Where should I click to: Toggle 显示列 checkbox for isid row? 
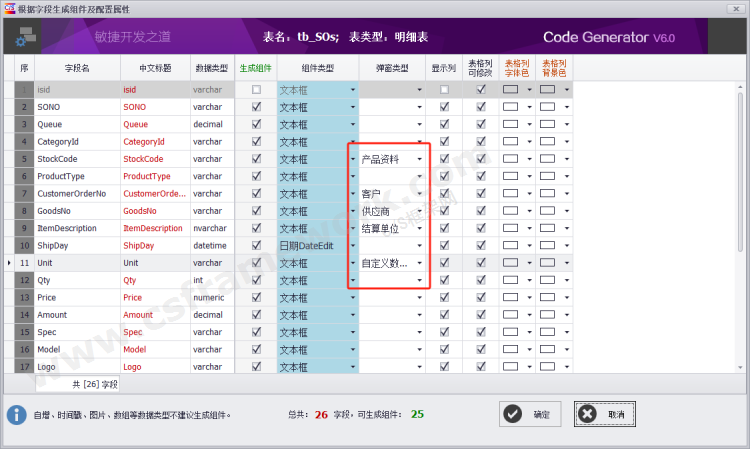pos(444,89)
